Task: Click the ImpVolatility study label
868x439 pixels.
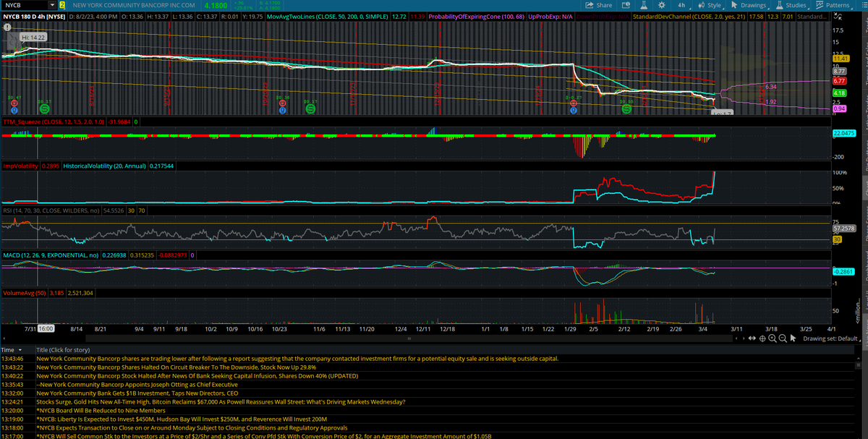Action: 22,166
